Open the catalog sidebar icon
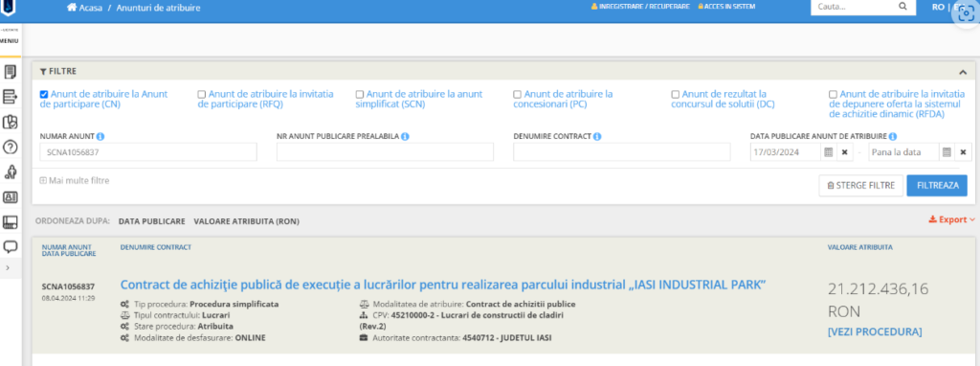This screenshot has width=980, height=366. (10, 122)
